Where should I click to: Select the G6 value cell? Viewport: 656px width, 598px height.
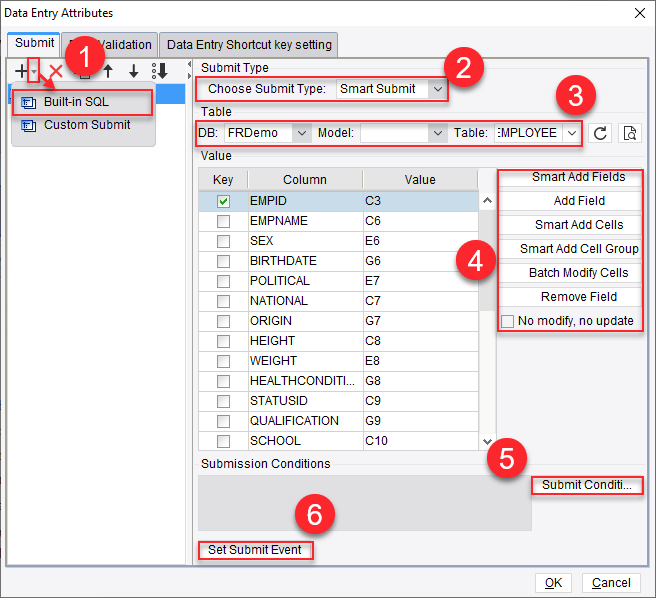tap(420, 262)
